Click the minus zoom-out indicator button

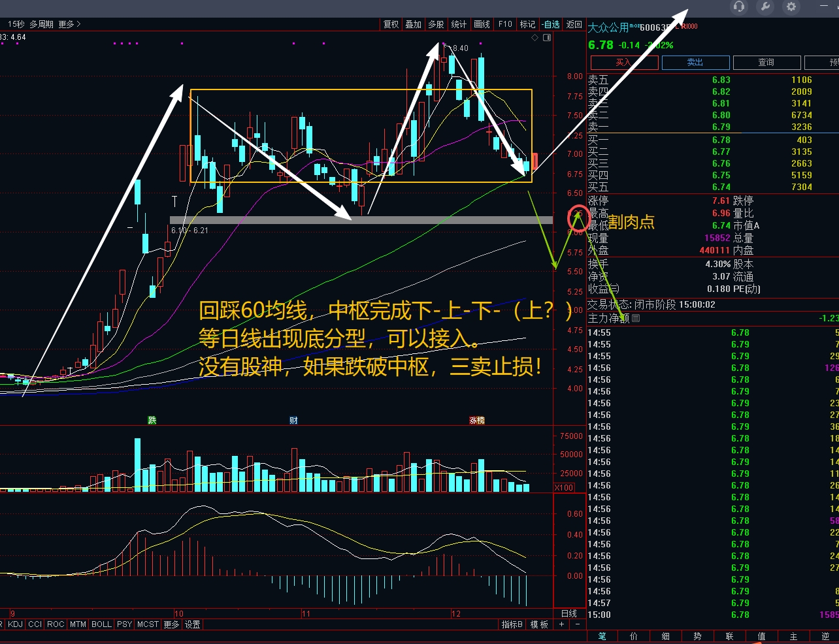point(577,624)
